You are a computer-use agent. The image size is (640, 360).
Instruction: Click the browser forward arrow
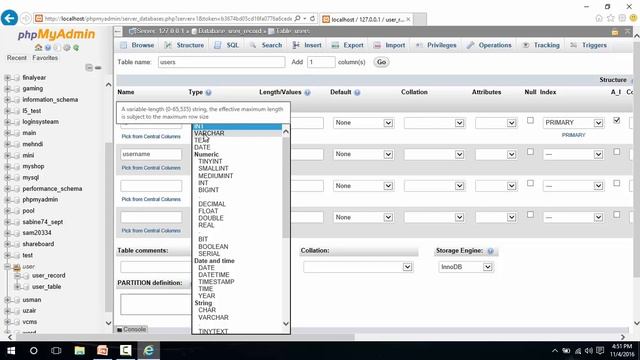(25, 18)
